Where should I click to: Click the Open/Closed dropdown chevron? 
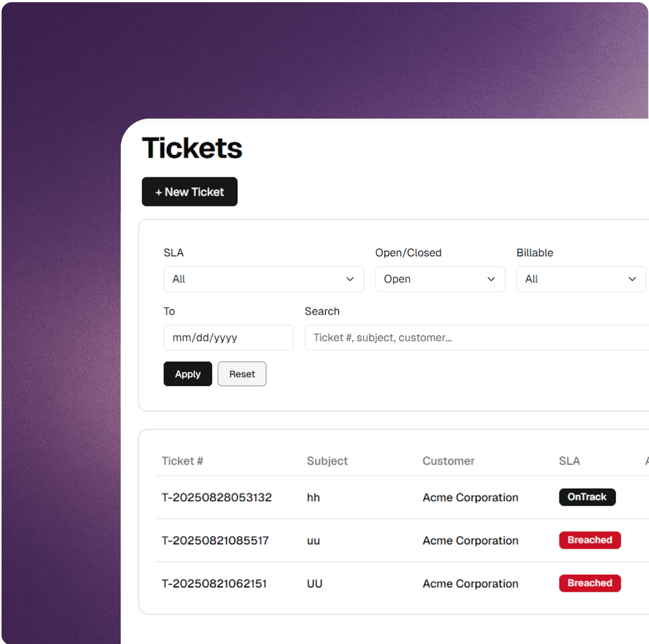click(x=491, y=279)
